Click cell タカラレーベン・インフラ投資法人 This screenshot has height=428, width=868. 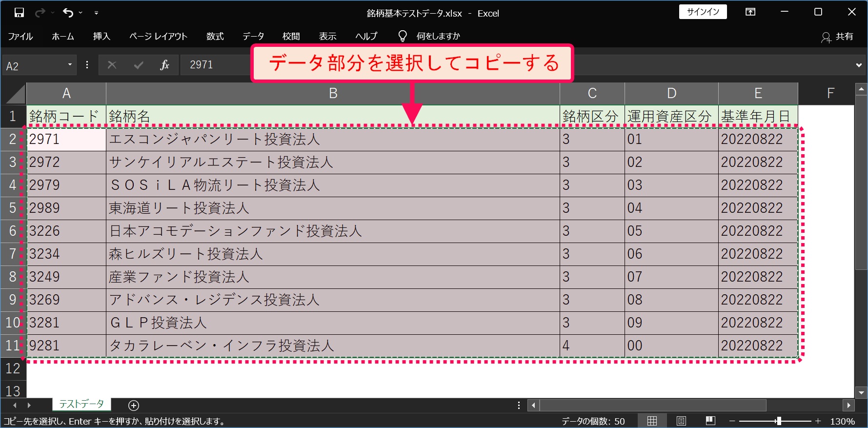tap(333, 346)
